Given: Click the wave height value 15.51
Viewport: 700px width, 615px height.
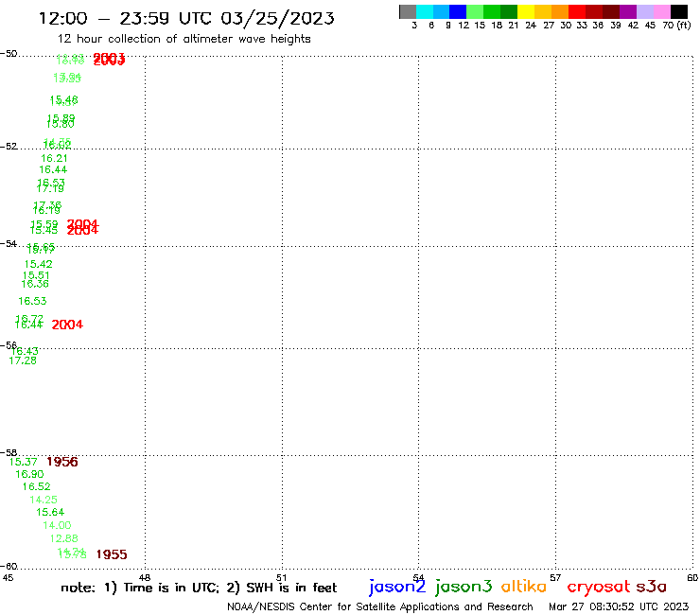Looking at the screenshot, I should [x=36, y=275].
